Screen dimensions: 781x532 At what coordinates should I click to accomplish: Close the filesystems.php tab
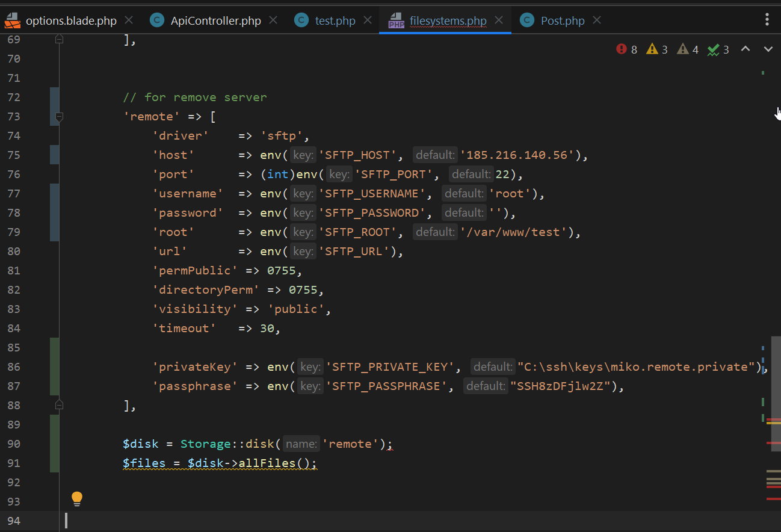point(499,20)
